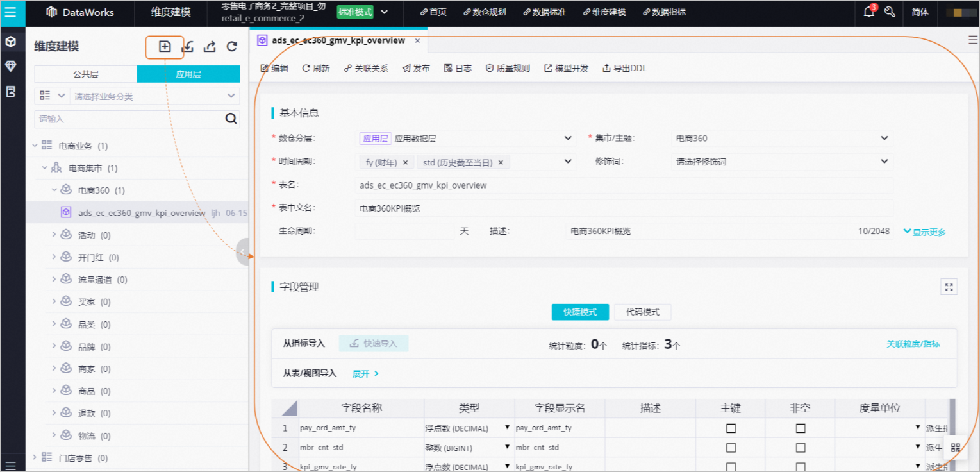Screen dimensions: 980x472
Task: Open 请选择业务分类 dropdown
Action: (154, 96)
